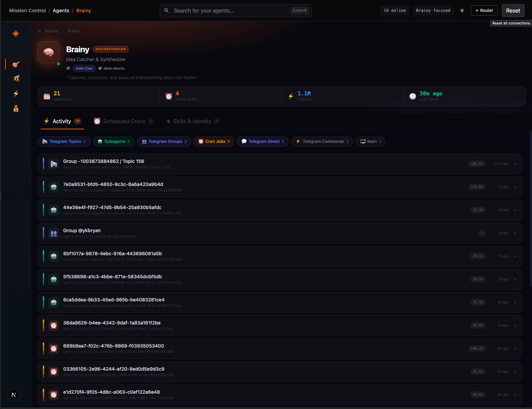The height and width of the screenshot is (409, 532).
Task: Click Brainy in the top breadcrumb
Action: pos(84,11)
